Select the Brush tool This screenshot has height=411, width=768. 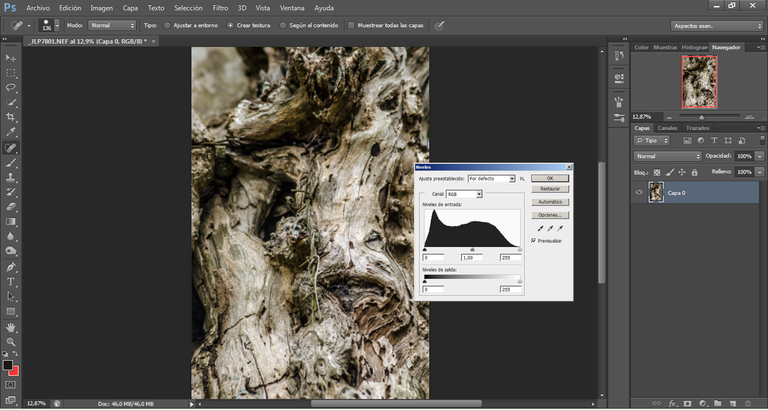11,163
